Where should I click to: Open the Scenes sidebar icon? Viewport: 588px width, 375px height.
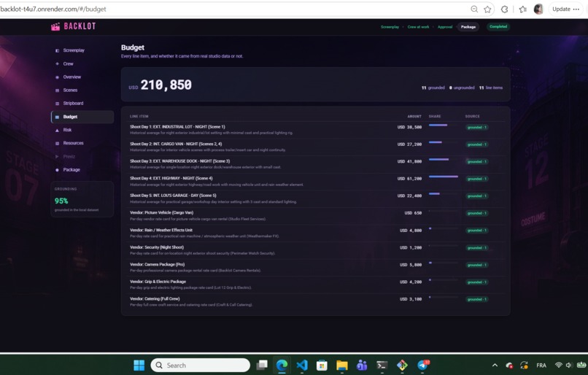coord(57,90)
